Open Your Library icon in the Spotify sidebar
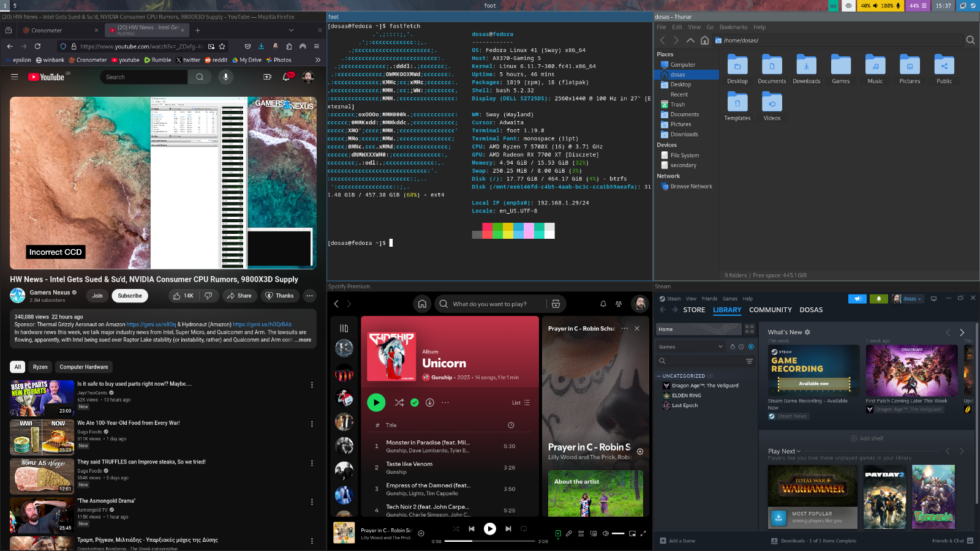Image resolution: width=980 pixels, height=551 pixels. (x=344, y=329)
